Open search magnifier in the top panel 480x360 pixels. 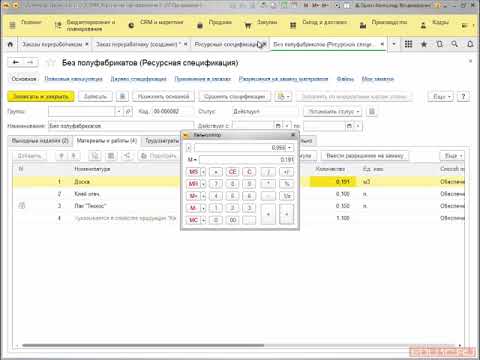point(454,44)
